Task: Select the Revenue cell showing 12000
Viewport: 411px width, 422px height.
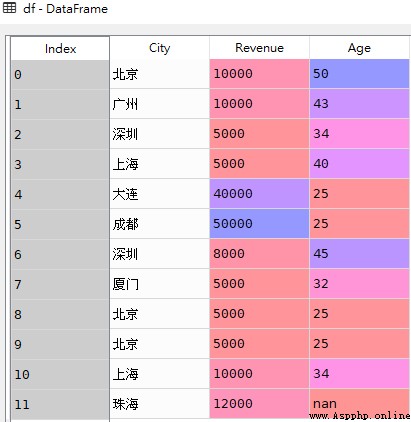Action: (259, 404)
